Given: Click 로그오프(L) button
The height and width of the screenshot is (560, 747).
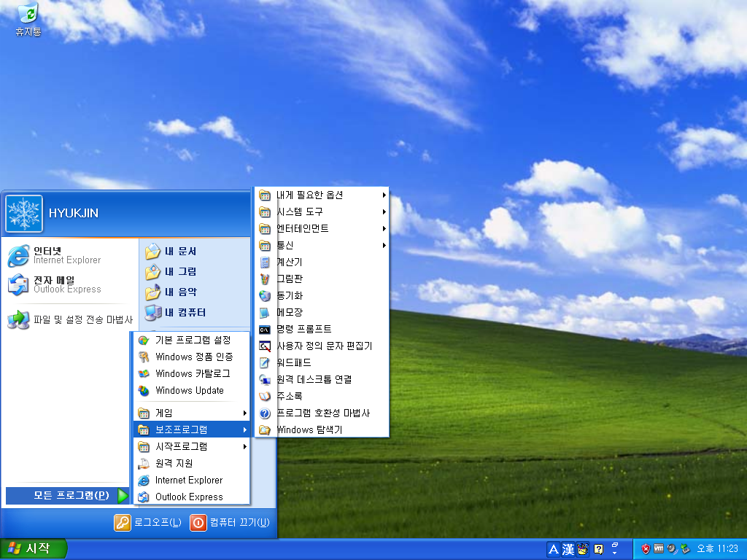Looking at the screenshot, I should [148, 522].
